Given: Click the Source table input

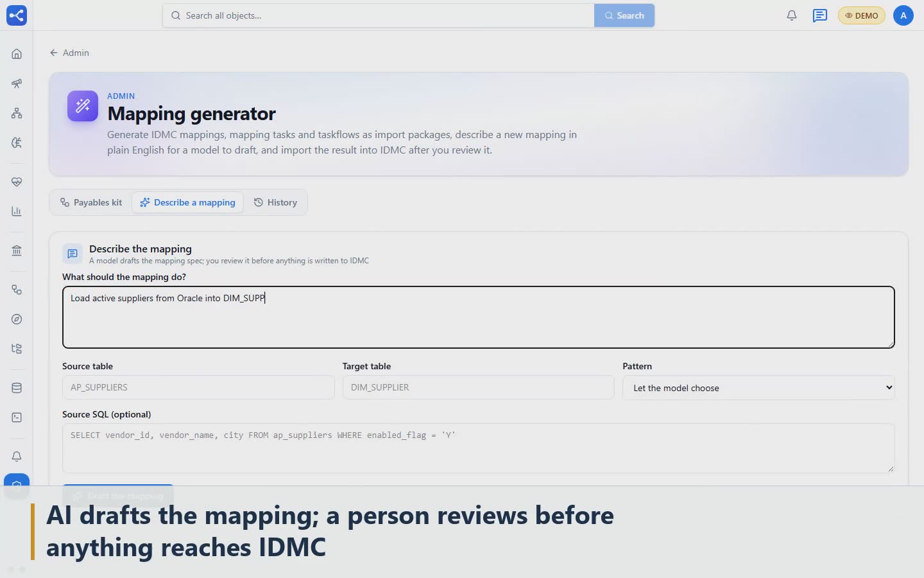Looking at the screenshot, I should (x=198, y=387).
